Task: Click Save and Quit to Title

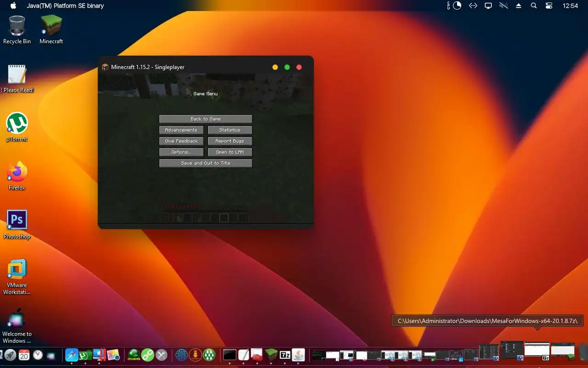Action: (206, 163)
